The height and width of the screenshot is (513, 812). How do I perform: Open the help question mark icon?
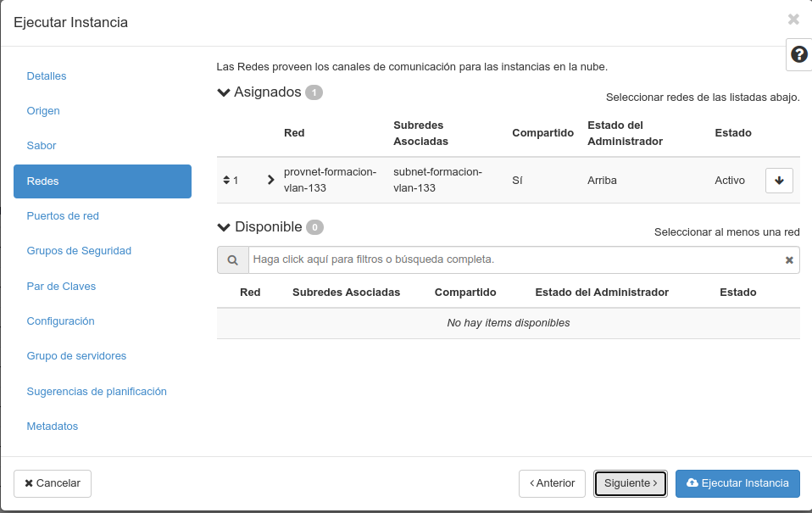[798, 54]
